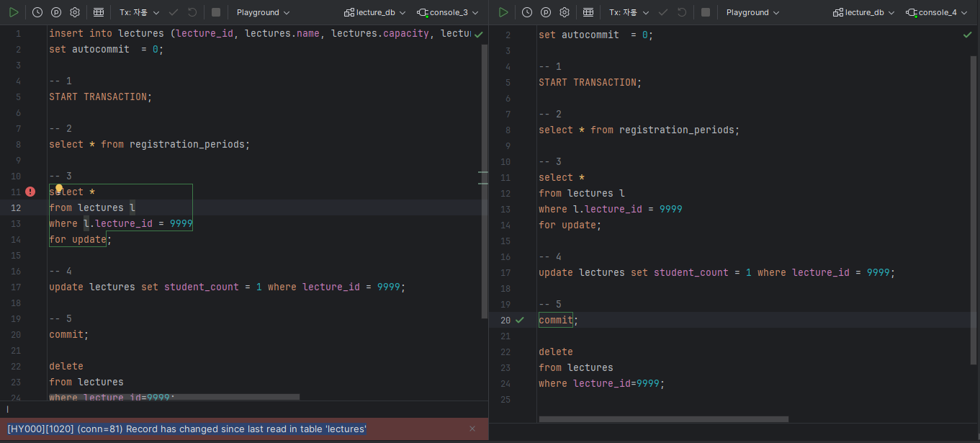Click the left editor horizontal scrollbar

174,396
